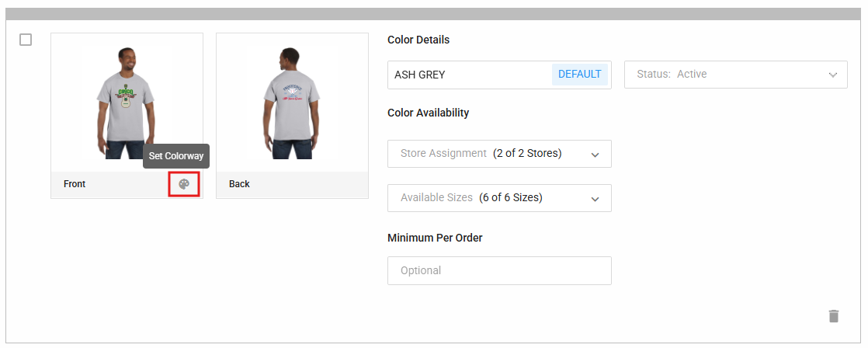The height and width of the screenshot is (348, 868).
Task: Open the Status: Active dropdown
Action: (x=734, y=75)
